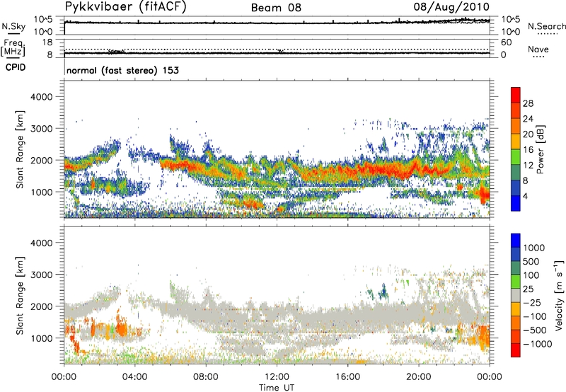Select the Freq. [MHz] axis label
This screenshot has width=566, height=392.
coord(13,47)
